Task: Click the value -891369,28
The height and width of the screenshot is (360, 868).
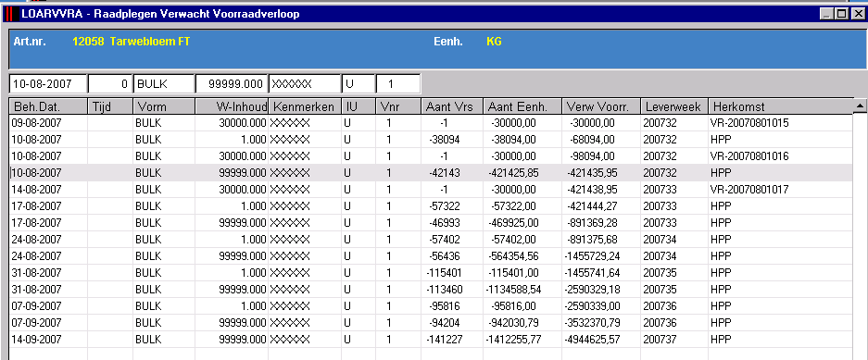Action: pyautogui.click(x=592, y=223)
